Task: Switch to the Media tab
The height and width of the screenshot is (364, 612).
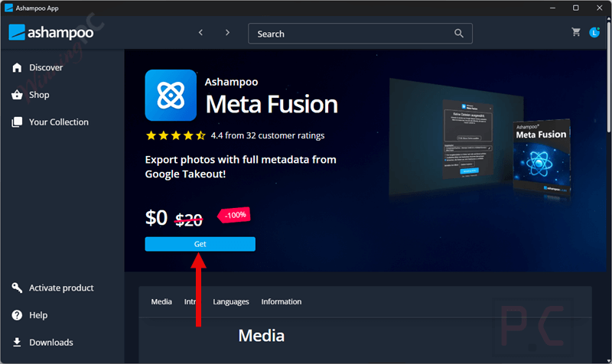Action: coord(161,301)
